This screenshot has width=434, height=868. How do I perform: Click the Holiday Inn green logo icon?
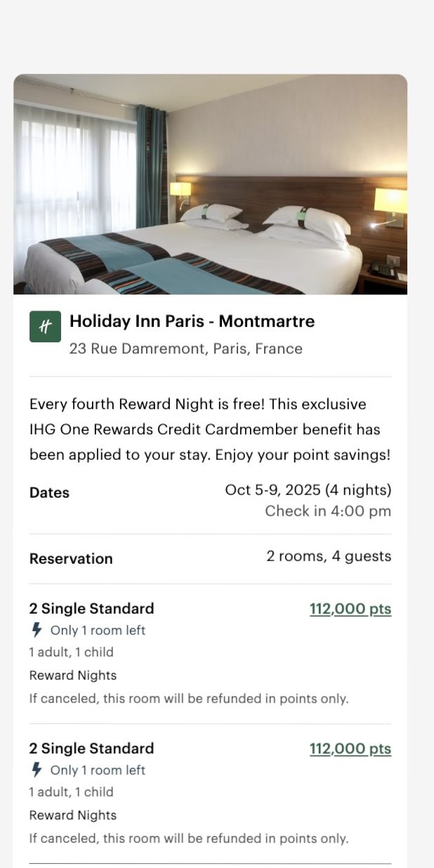[x=45, y=327]
